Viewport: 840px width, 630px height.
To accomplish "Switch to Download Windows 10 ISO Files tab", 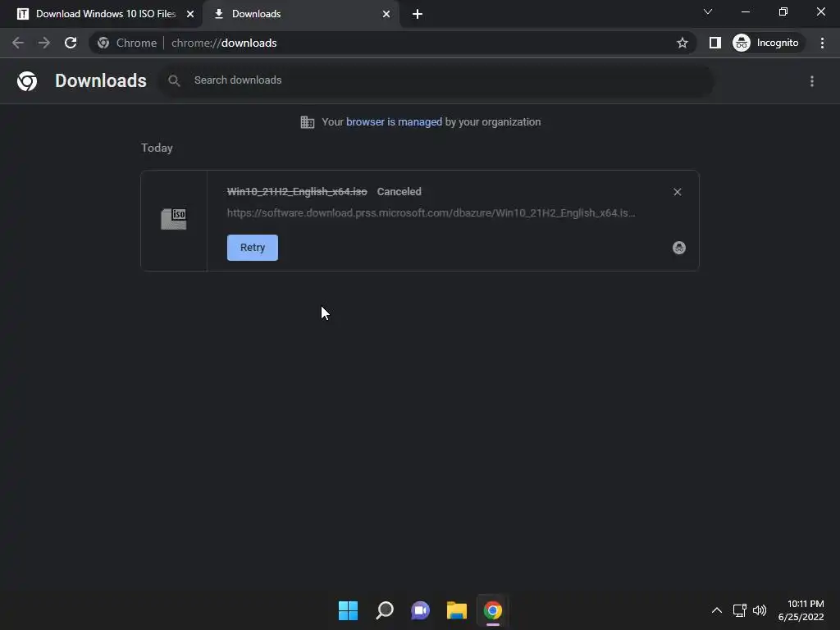I will (106, 14).
